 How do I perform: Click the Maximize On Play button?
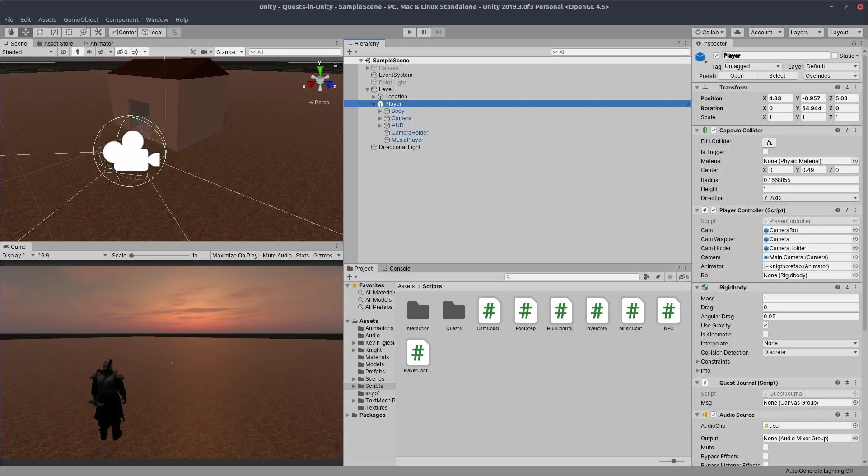pos(234,256)
